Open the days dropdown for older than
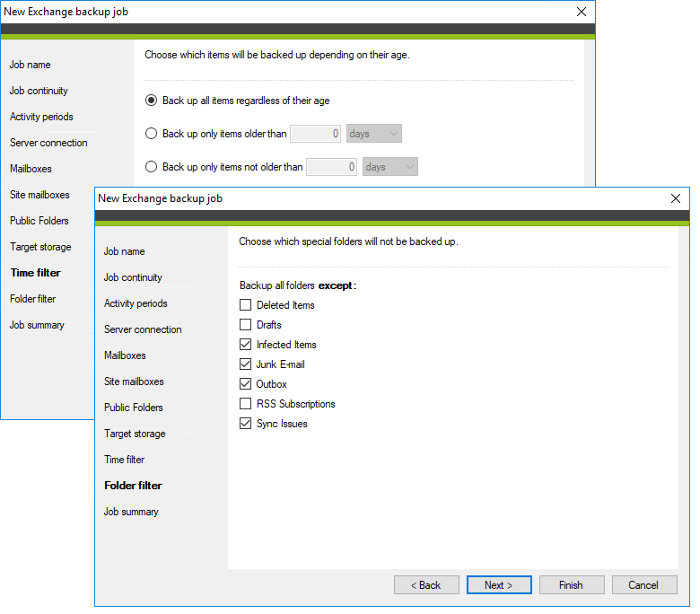 coord(373,134)
